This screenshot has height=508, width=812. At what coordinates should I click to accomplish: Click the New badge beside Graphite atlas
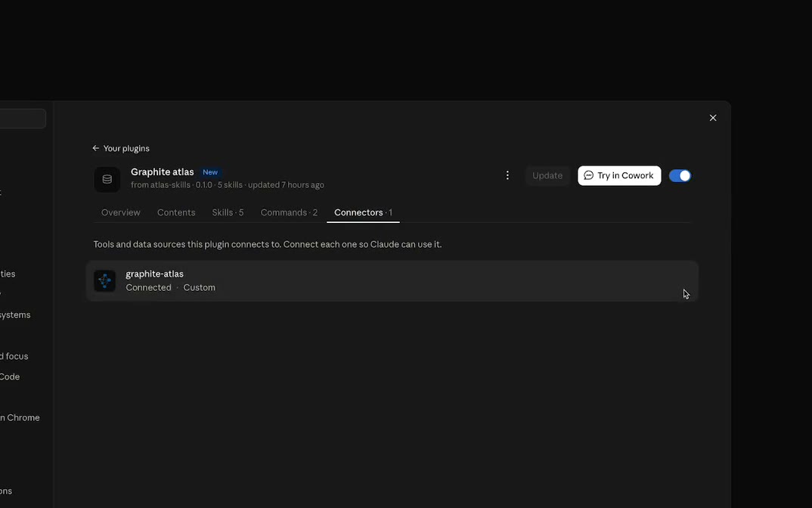210,172
